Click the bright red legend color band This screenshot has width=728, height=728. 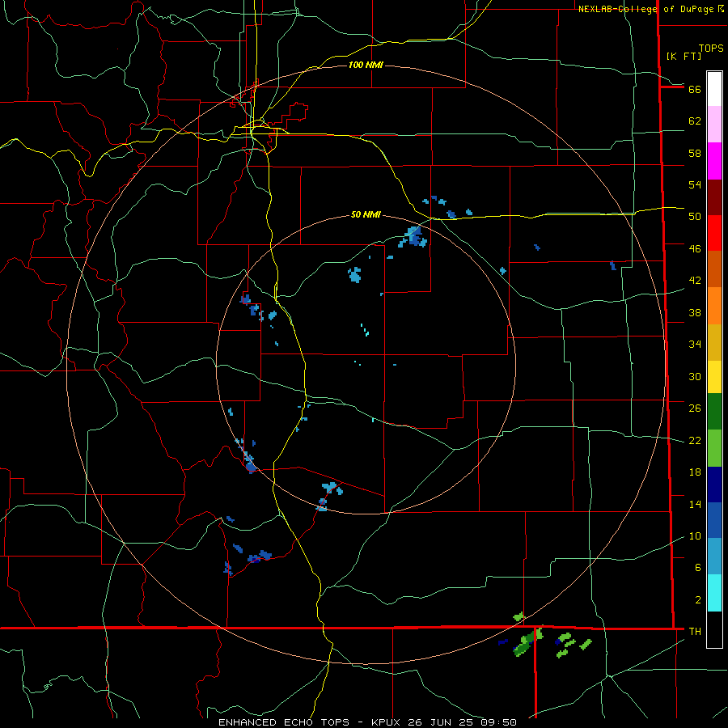714,233
